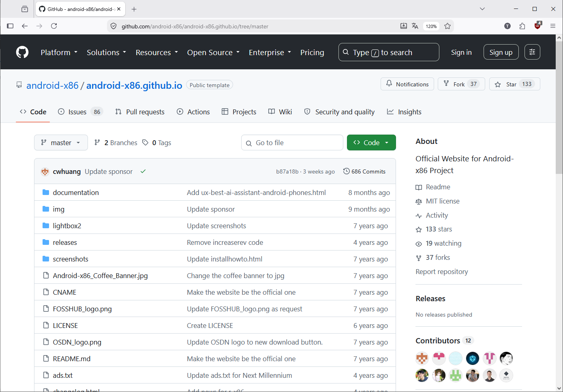Screen dimensions: 563x392
Task: Open the account profile icon in toolbar
Action: pos(507,26)
